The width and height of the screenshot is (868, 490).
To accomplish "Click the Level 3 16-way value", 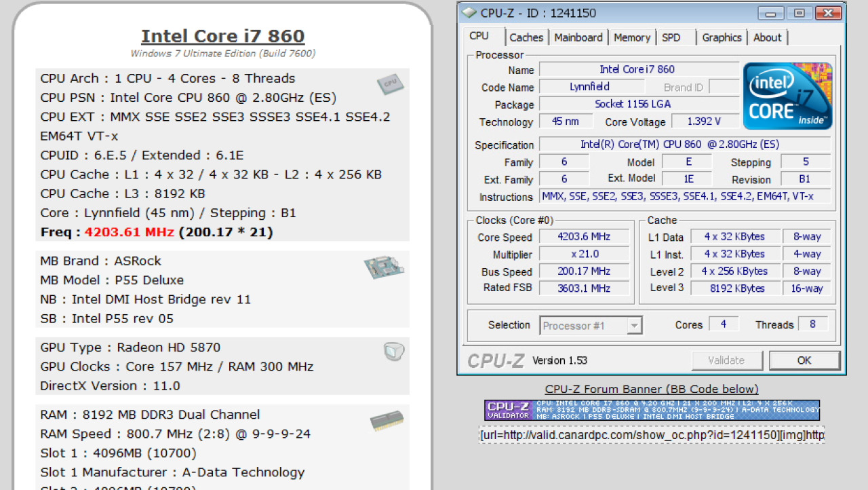I will (x=808, y=288).
